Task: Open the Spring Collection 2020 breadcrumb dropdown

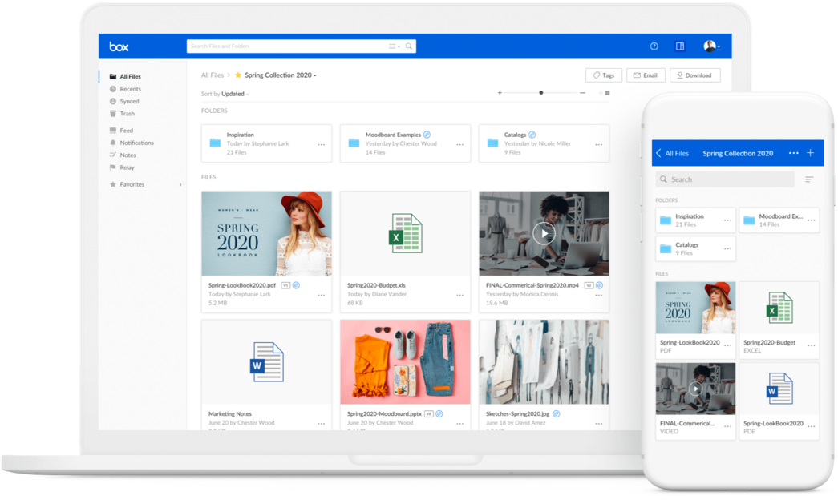Action: (x=315, y=75)
